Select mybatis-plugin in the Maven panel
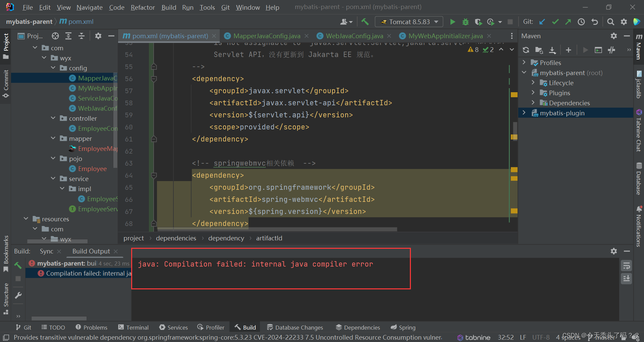Image resolution: width=644 pixels, height=342 pixels. click(562, 113)
